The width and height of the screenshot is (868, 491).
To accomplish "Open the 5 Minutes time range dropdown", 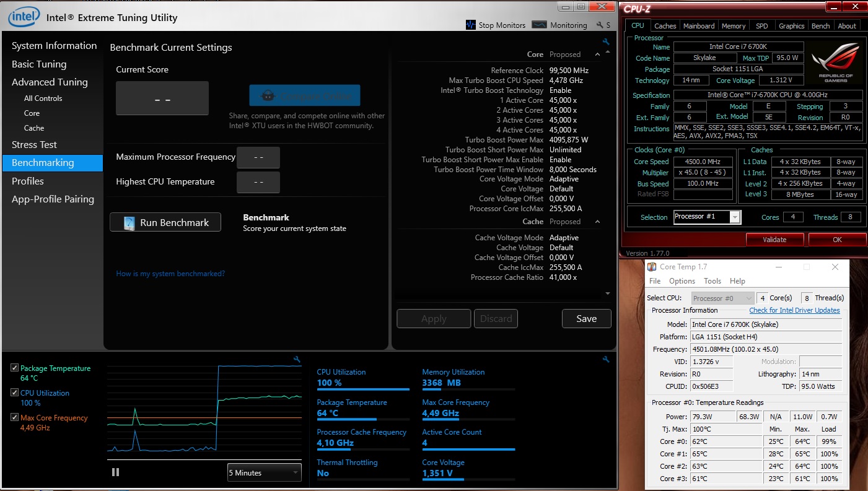I will point(264,472).
